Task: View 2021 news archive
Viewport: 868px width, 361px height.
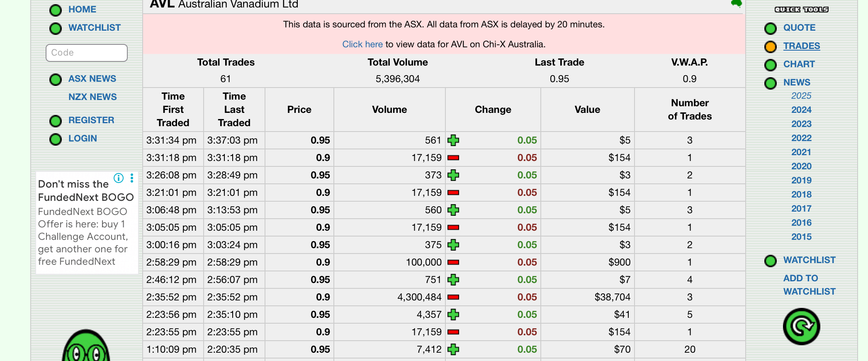Action: coord(801,152)
